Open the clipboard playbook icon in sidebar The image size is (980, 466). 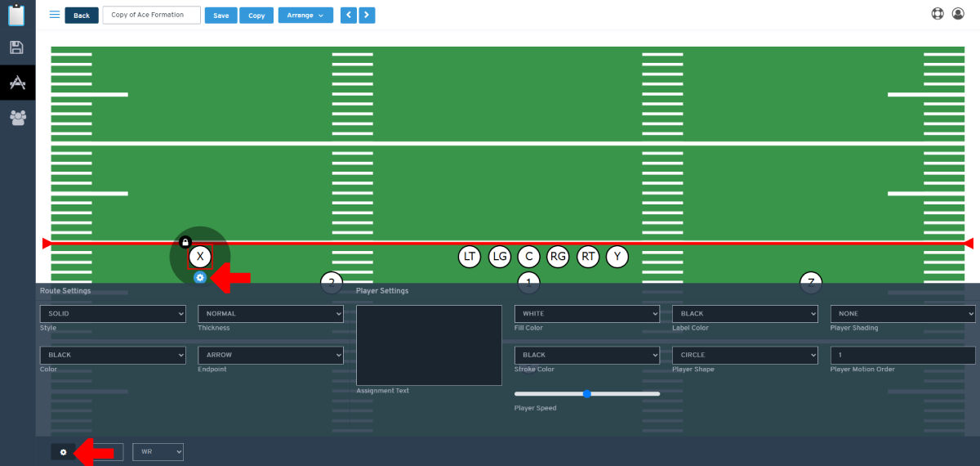click(17, 15)
